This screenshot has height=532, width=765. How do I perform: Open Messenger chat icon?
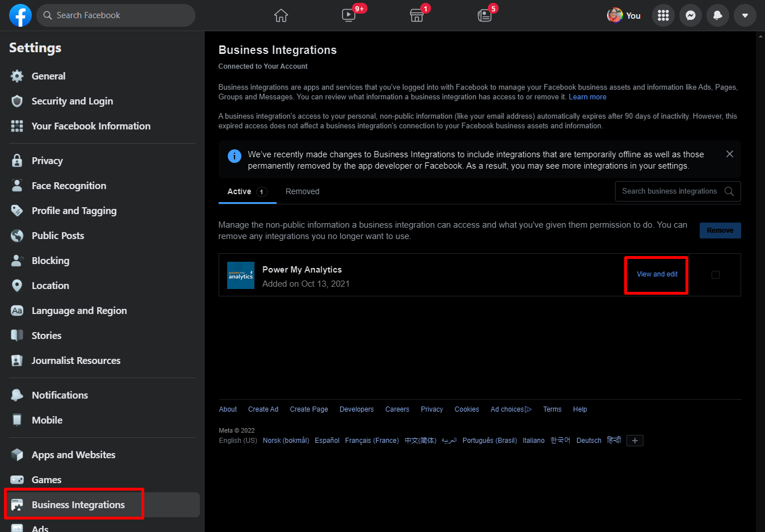(x=690, y=15)
